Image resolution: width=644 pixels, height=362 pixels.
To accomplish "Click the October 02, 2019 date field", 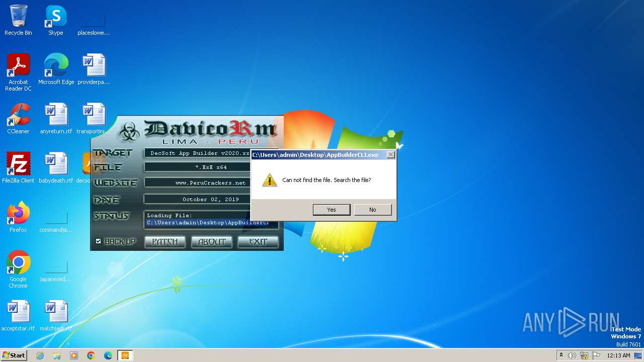I will point(197,199).
